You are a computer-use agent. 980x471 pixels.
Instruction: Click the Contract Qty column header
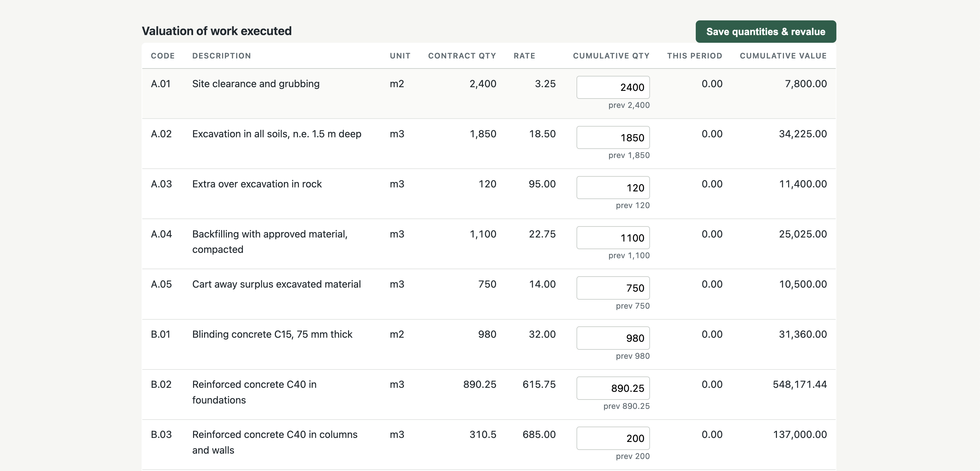[x=462, y=56]
